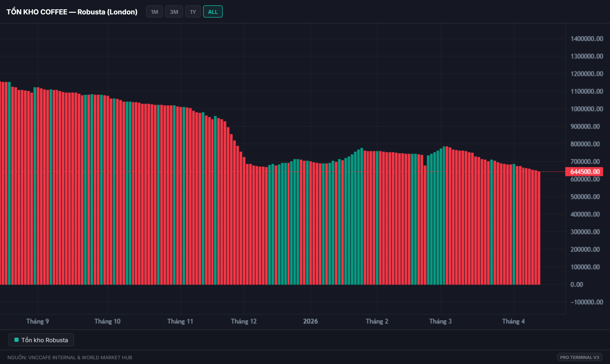Choose the 1Y time range

[x=193, y=12]
